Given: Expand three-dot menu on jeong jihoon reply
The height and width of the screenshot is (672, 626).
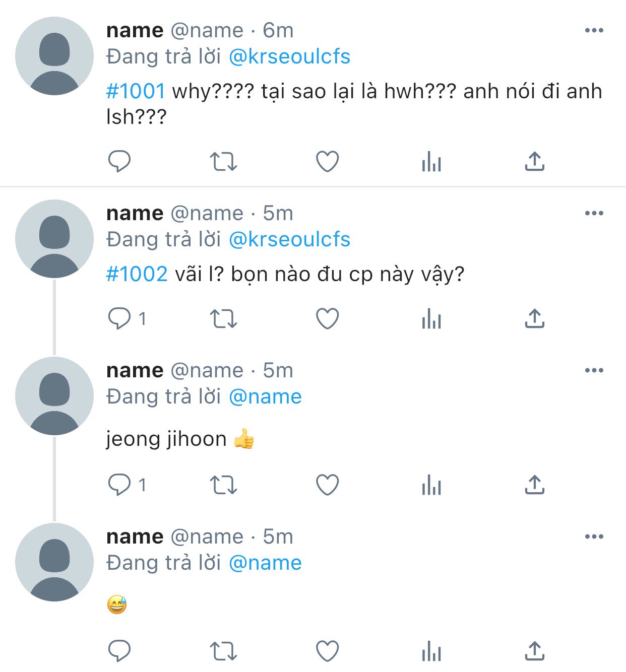Looking at the screenshot, I should tap(594, 370).
